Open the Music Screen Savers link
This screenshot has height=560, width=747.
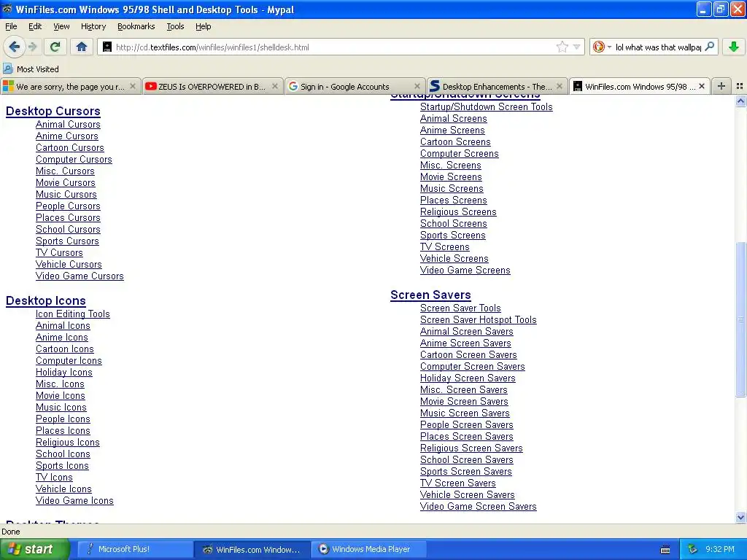[465, 413]
